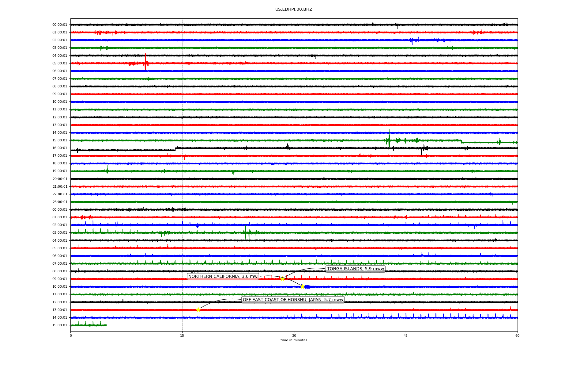
Task: Click the 30 tick label on x-axis
Action: coord(294,335)
